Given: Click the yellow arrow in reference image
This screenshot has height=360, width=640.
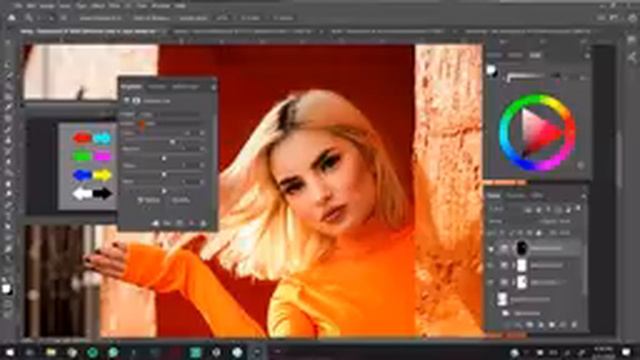Looking at the screenshot, I should tap(102, 175).
